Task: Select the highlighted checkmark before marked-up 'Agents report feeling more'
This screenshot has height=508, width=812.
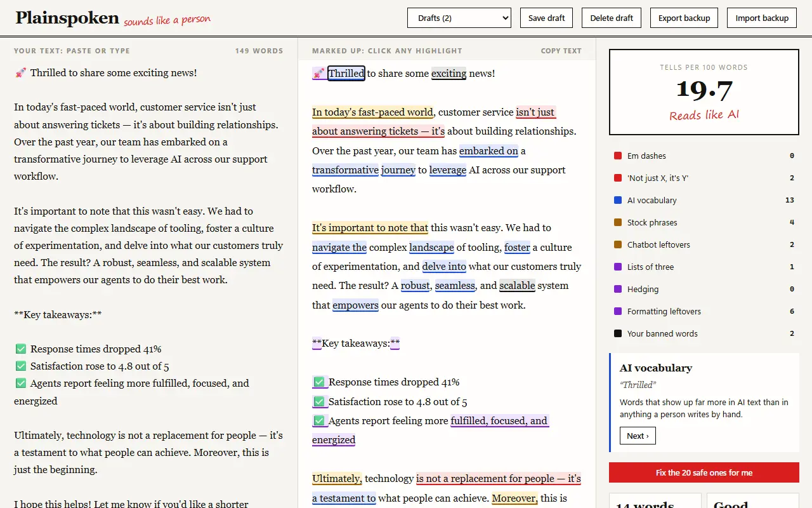Action: (320, 420)
